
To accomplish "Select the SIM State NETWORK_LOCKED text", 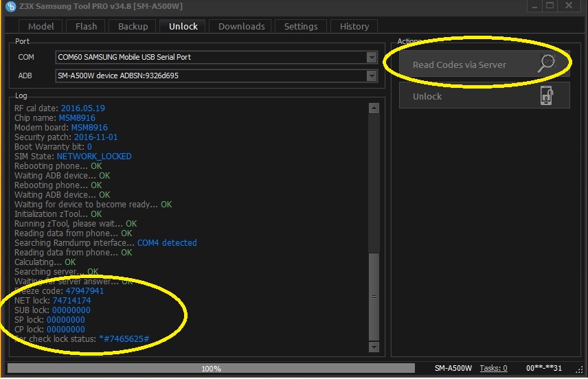I will click(94, 156).
